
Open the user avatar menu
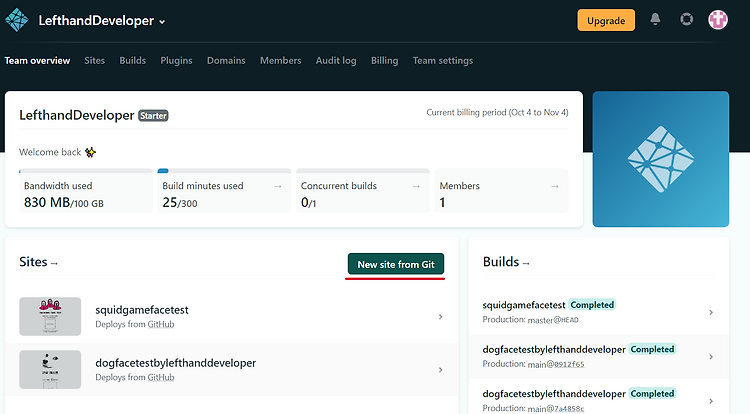[718, 20]
